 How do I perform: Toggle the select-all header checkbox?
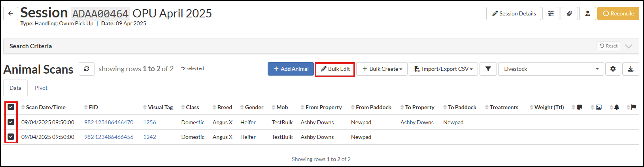[x=11, y=107]
